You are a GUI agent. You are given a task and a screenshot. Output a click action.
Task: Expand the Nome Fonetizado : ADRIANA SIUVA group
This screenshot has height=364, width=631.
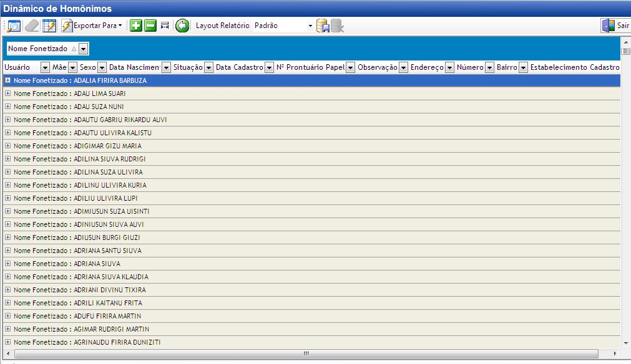[x=7, y=264]
